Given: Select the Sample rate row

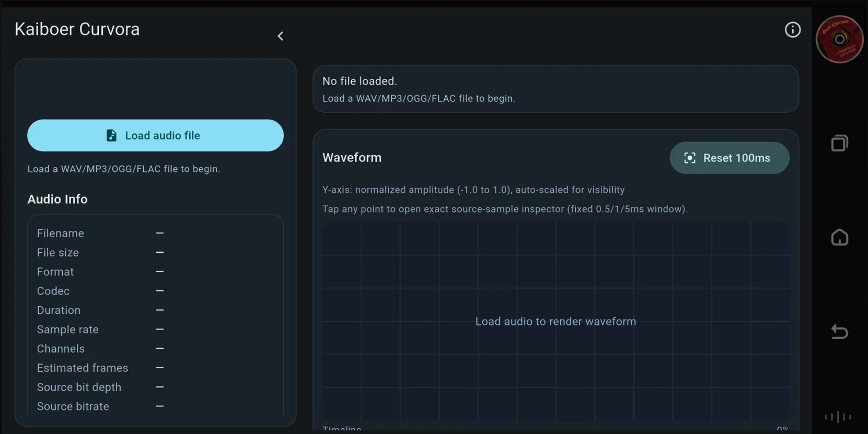Looking at the screenshot, I should 155,330.
